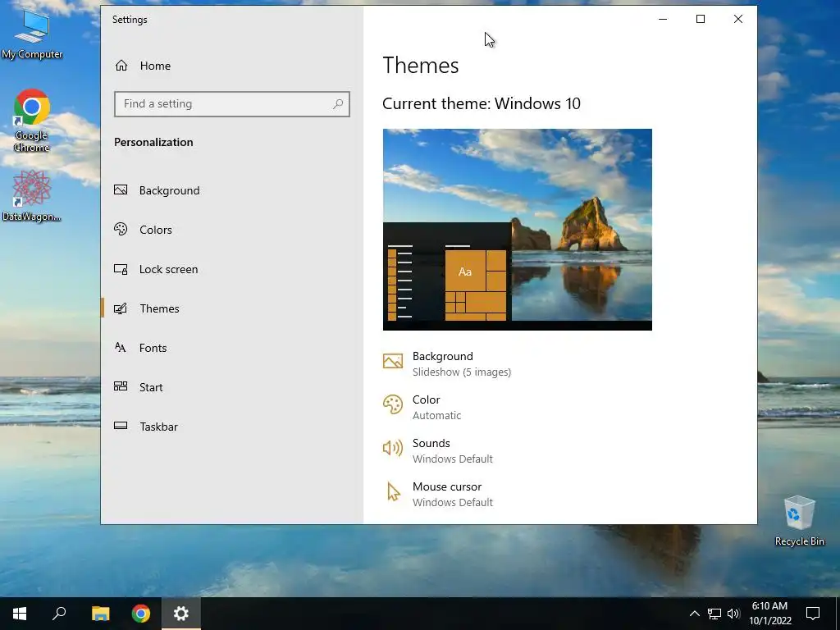840x630 pixels.
Task: Show hidden system tray icons
Action: 694,614
